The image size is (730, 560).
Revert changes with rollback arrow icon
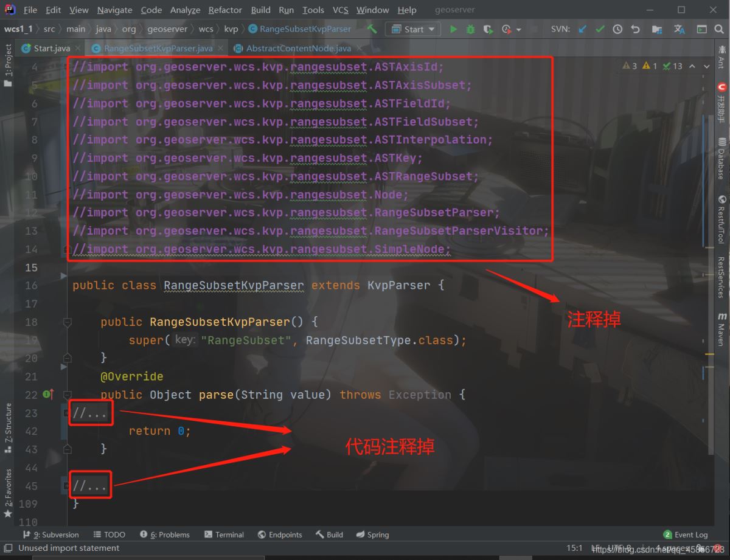click(x=635, y=29)
